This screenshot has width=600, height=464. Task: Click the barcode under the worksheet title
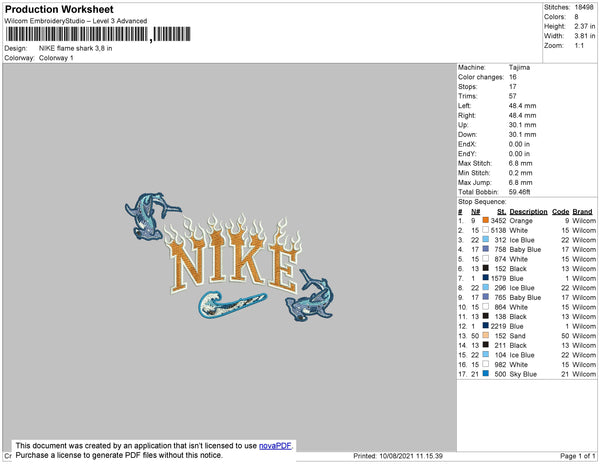(x=98, y=34)
